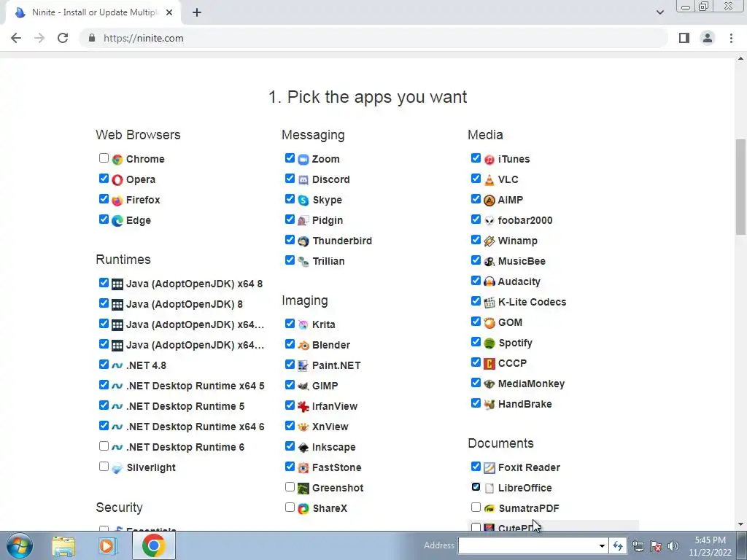Click the HandBrake app icon

coord(489,404)
